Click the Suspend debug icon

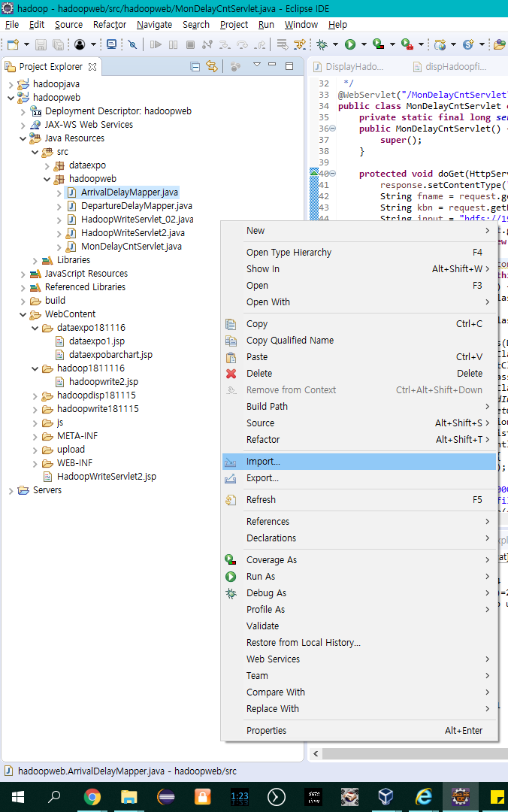(x=173, y=44)
